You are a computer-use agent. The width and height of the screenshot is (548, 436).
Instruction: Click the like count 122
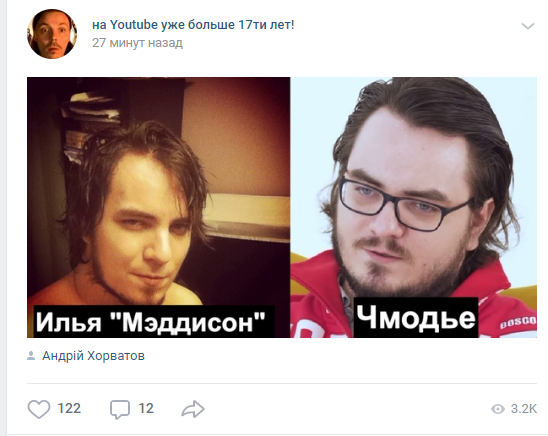coord(69,408)
